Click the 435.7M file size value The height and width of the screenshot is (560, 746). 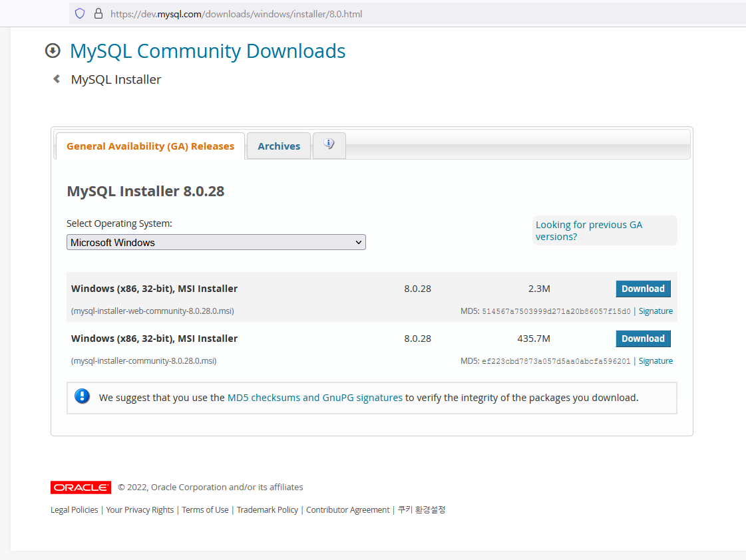point(534,339)
